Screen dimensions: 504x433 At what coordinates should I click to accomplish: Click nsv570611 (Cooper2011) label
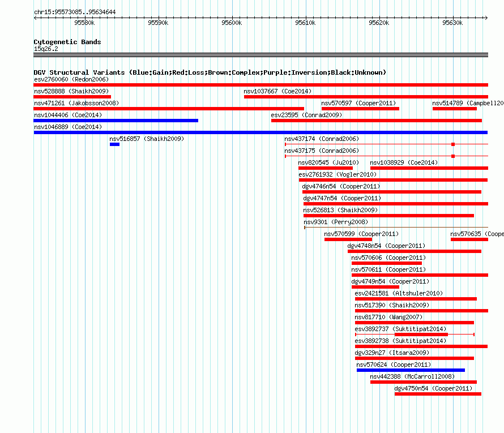[x=388, y=269]
